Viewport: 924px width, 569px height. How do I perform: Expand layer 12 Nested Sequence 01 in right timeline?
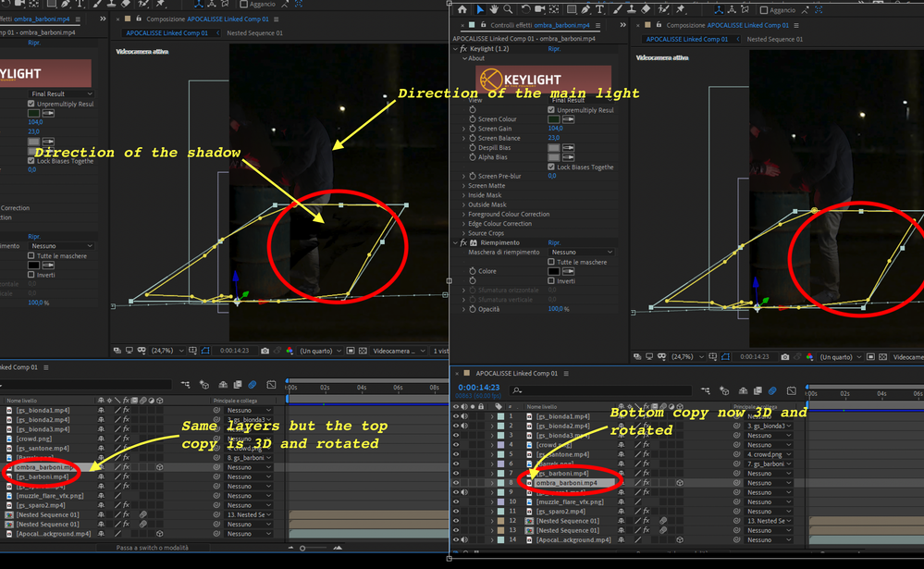[x=492, y=521]
